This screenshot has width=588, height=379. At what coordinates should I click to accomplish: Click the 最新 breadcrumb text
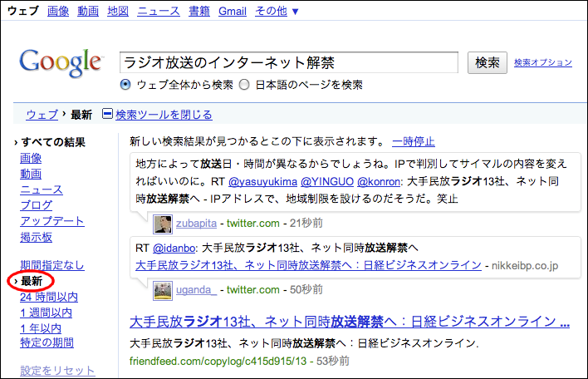81,115
